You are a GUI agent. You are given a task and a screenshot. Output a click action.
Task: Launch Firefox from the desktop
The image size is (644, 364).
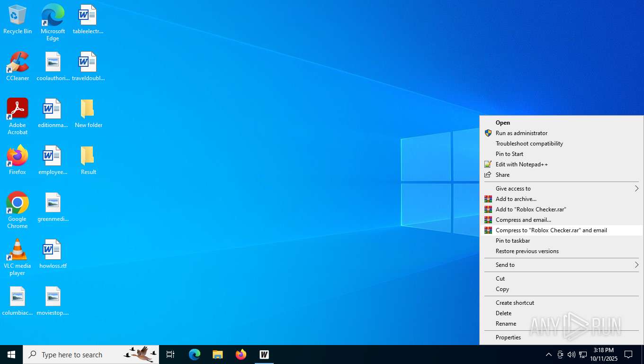pyautogui.click(x=18, y=161)
